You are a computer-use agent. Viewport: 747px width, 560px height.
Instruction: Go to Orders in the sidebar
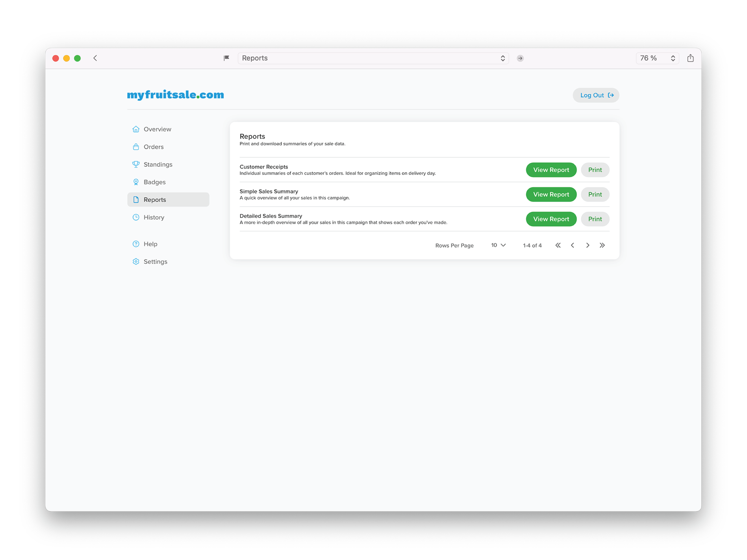click(168, 147)
